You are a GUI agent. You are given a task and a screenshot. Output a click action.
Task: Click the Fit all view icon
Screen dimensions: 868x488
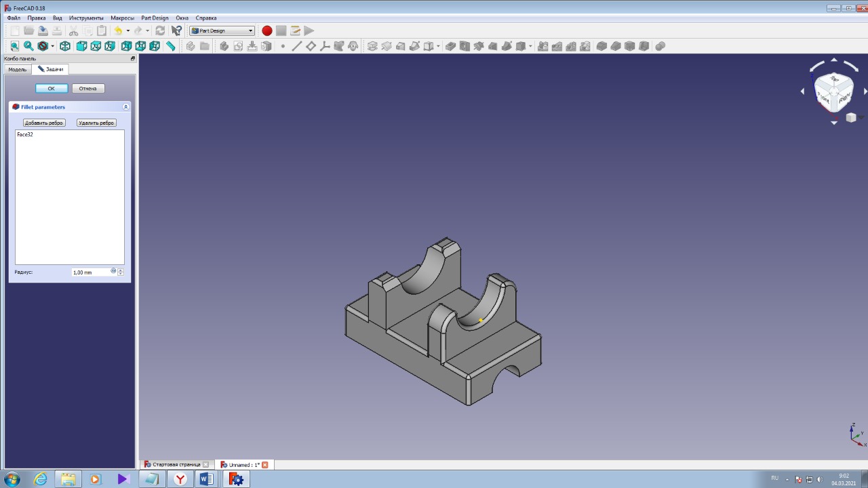14,46
